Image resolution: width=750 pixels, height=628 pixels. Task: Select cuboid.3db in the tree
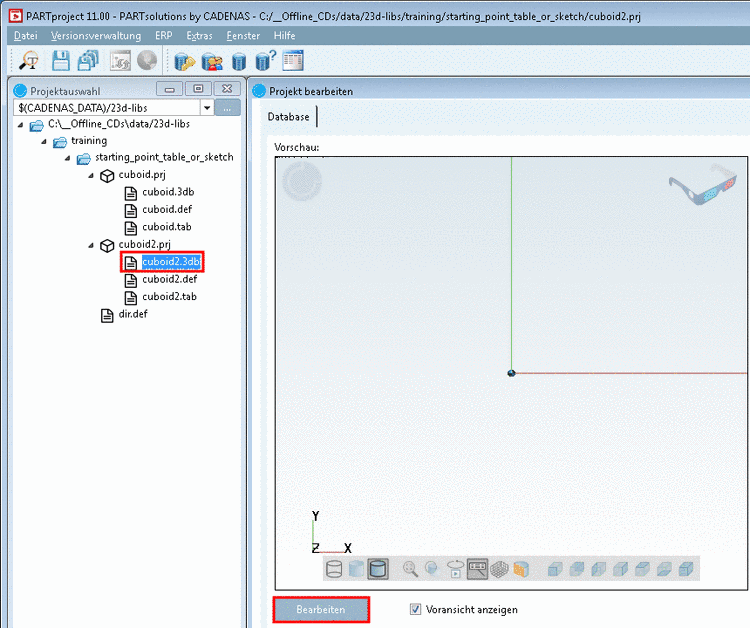(x=168, y=192)
